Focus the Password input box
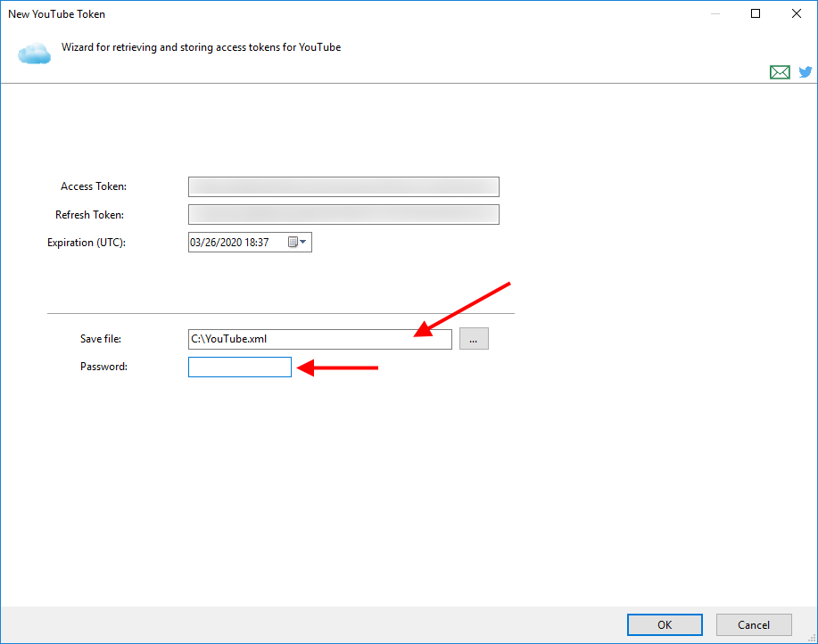 point(240,367)
